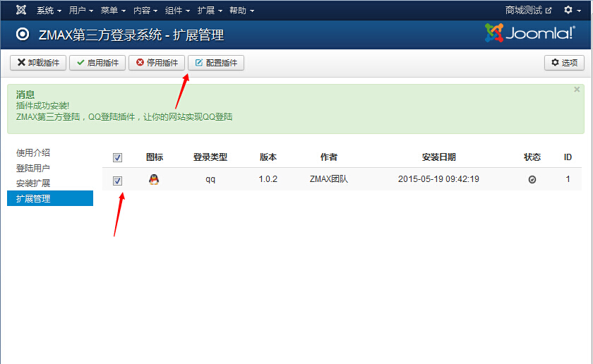Click the QQ penguin icon in the table row

tap(154, 179)
